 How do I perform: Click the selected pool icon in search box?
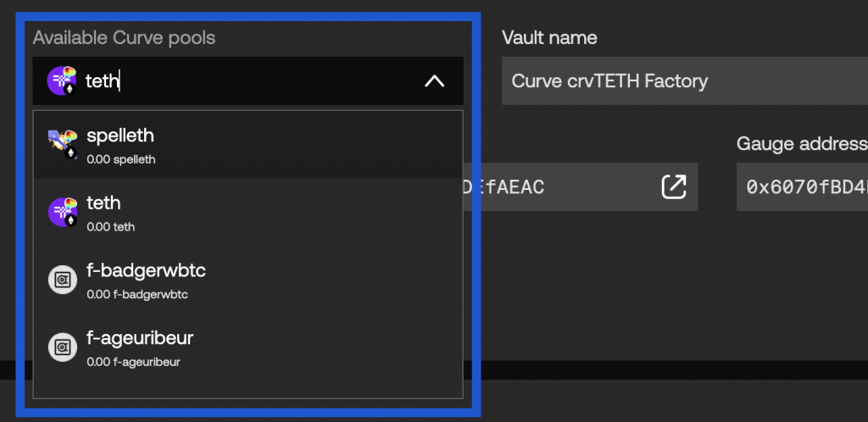[61, 81]
